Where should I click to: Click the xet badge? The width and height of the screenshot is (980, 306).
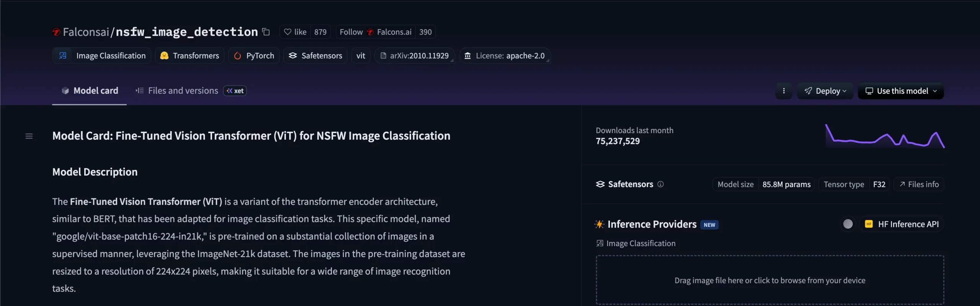[x=235, y=91]
